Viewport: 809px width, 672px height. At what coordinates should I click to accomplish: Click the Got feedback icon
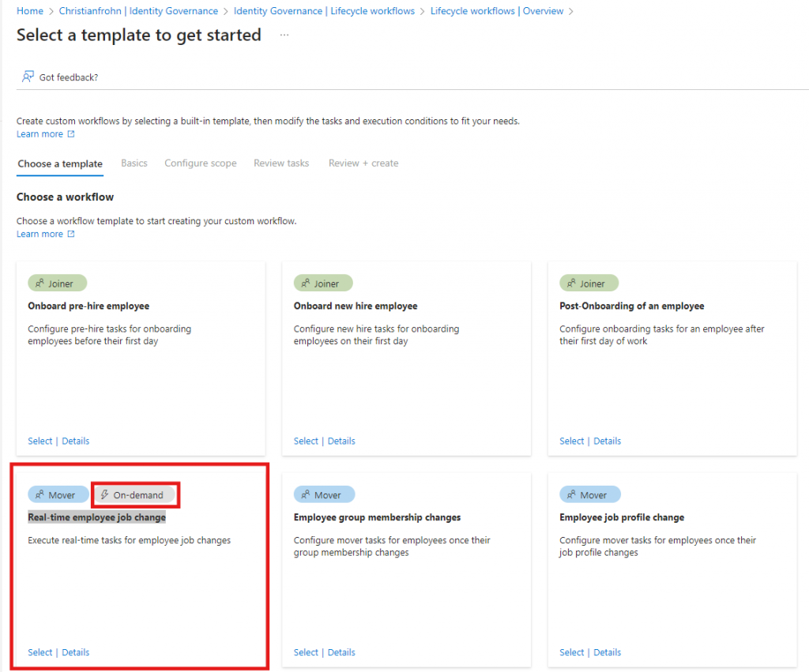(x=28, y=77)
